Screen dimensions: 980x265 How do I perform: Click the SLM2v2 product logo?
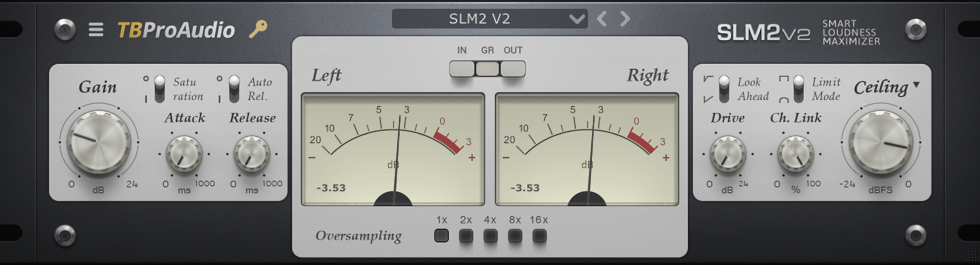pos(763,33)
